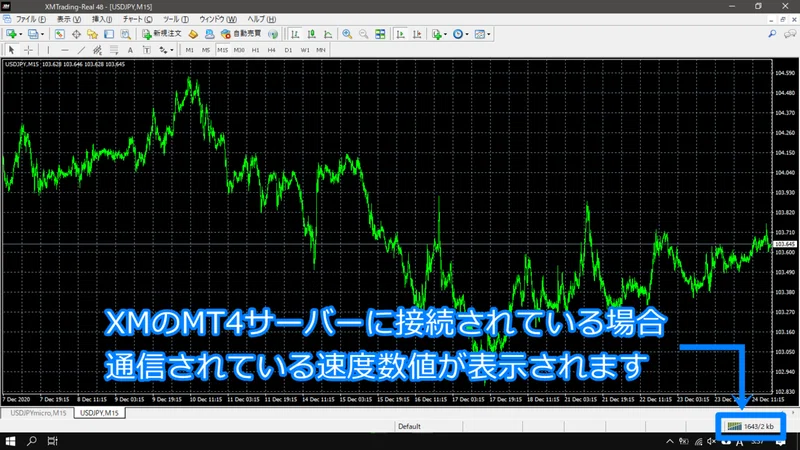Expand the Profiles dropdown arrow
The image size is (800, 450).
pos(42,34)
